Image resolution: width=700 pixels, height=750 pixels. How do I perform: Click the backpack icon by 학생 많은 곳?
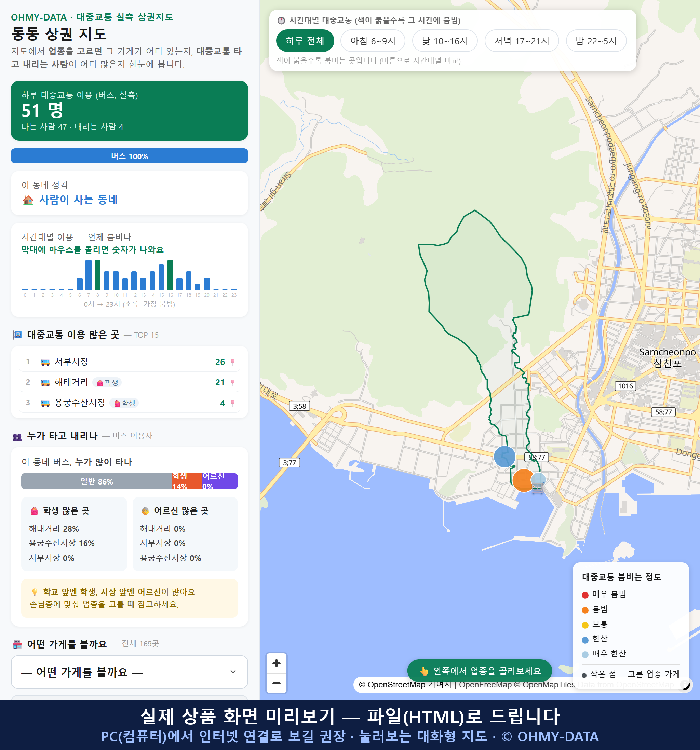[34, 511]
